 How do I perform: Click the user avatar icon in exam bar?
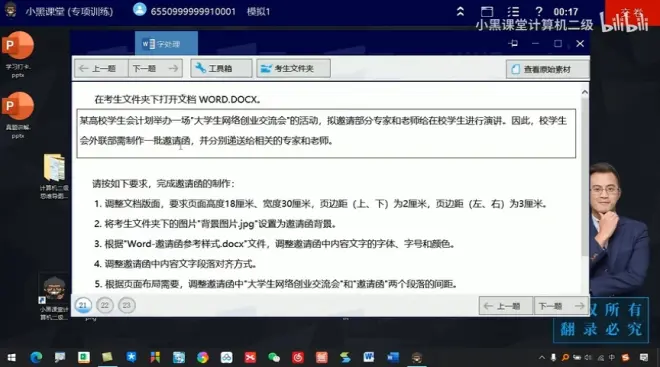[x=139, y=10]
